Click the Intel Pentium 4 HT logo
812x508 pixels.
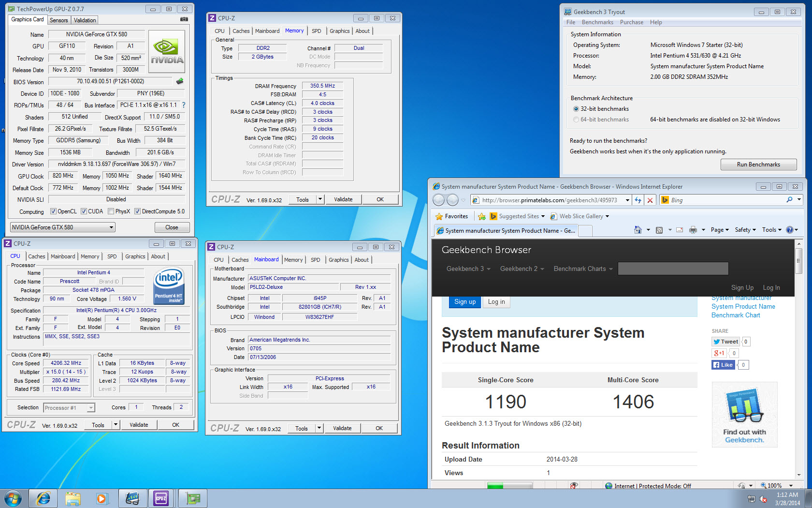[169, 286]
